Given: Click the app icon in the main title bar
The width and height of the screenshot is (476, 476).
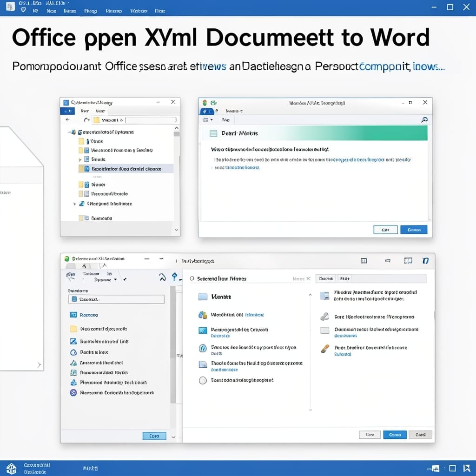Looking at the screenshot, I should 10,7.
